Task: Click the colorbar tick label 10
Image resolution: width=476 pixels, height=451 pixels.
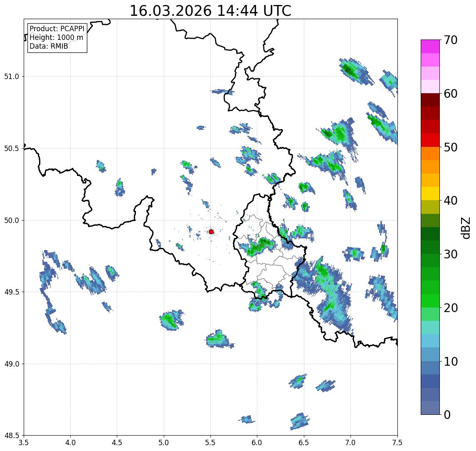Action: (451, 362)
